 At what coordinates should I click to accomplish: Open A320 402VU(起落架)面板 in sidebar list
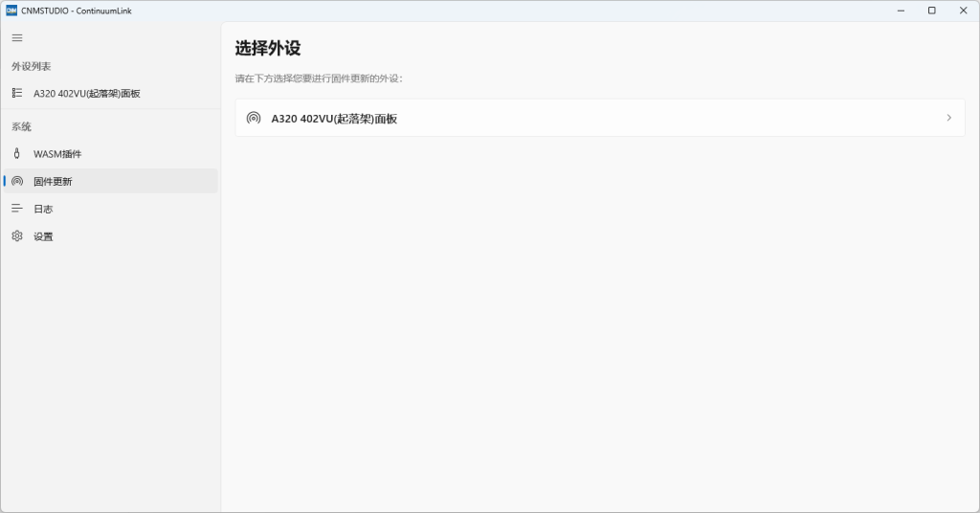(111, 93)
